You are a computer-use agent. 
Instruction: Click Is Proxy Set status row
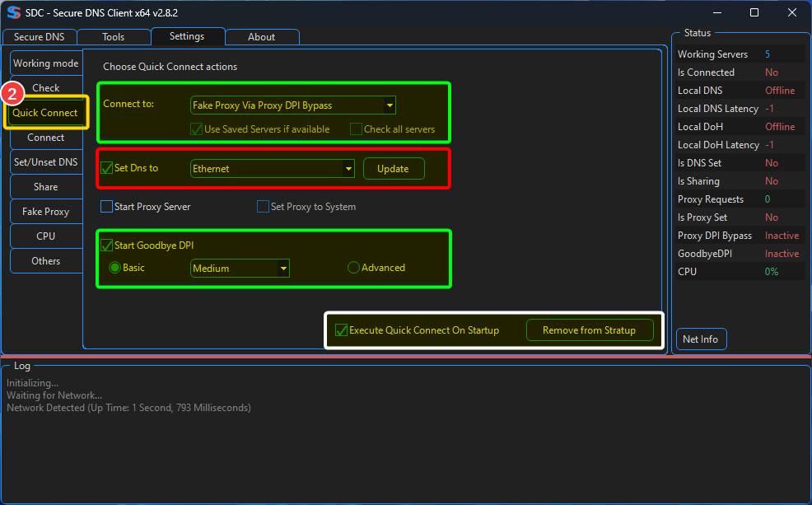click(x=740, y=217)
